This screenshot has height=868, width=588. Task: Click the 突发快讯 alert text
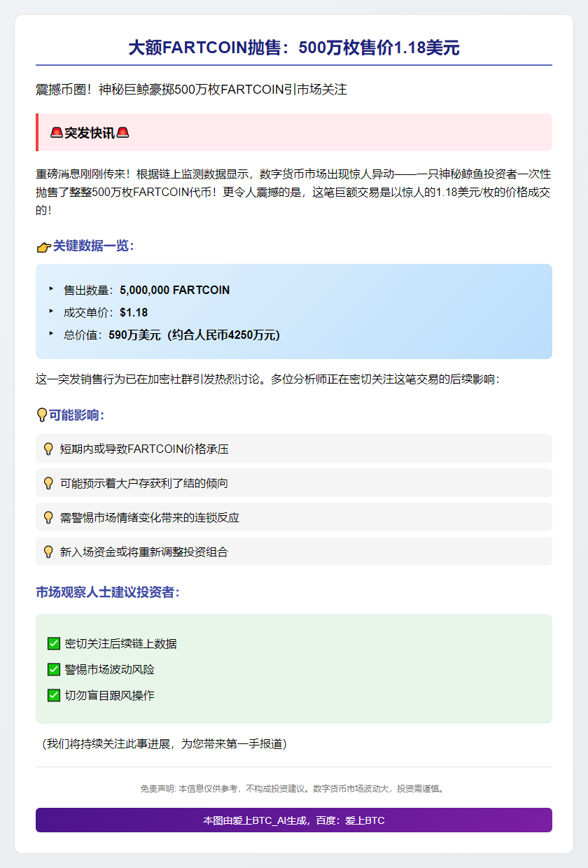(90, 132)
